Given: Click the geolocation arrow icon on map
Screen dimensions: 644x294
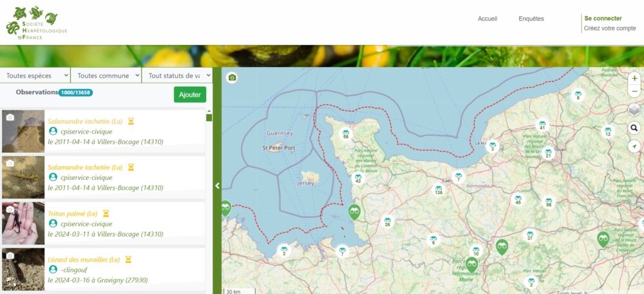Looking at the screenshot, I should tap(634, 146).
